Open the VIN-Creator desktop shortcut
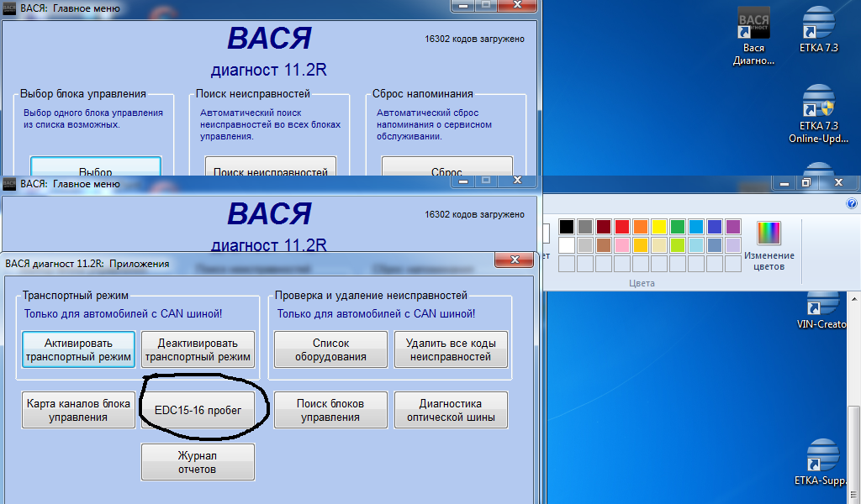 [821, 312]
